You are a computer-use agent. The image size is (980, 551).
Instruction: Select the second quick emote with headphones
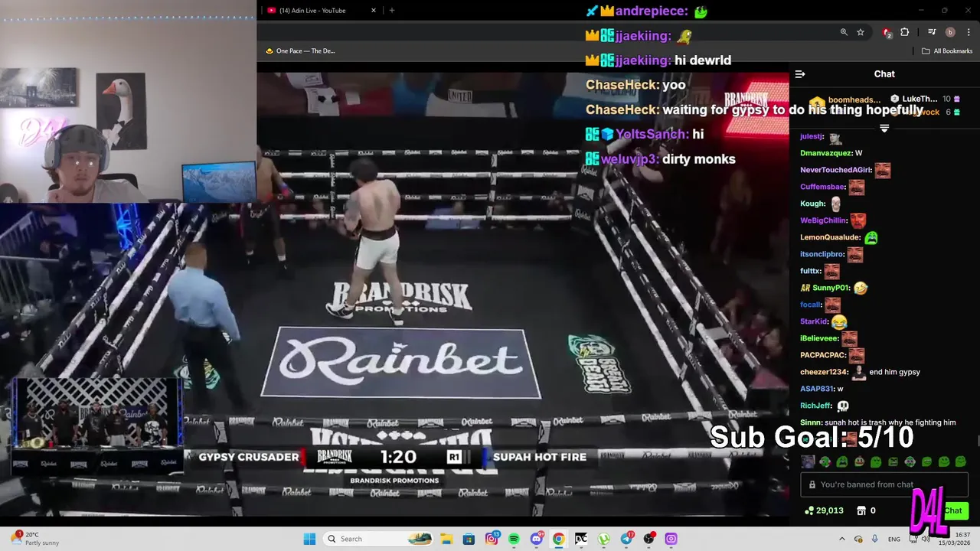pos(825,461)
